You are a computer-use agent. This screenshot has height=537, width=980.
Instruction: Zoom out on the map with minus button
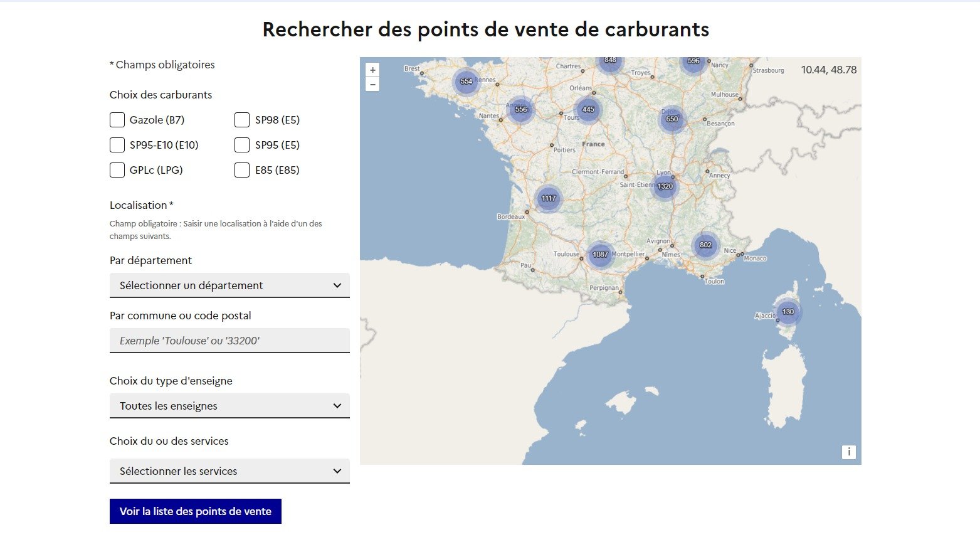tap(372, 84)
